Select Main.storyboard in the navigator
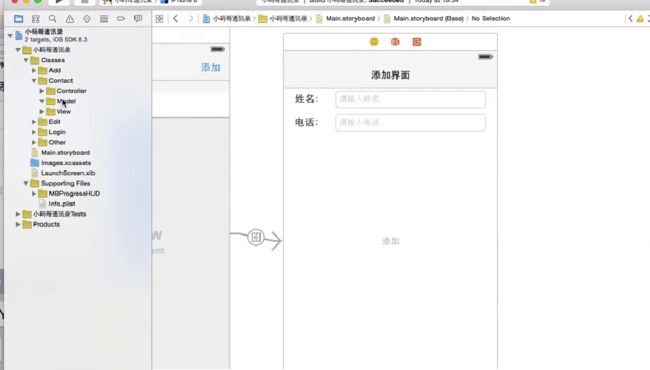Image resolution: width=650 pixels, height=370 pixels. (65, 152)
